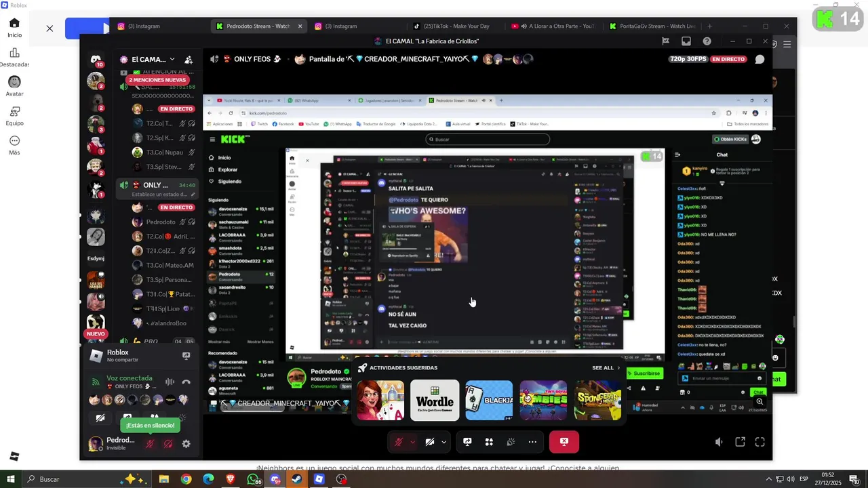Open Pedrod... user status menu
This screenshot has width=868, height=488.
[x=113, y=443]
